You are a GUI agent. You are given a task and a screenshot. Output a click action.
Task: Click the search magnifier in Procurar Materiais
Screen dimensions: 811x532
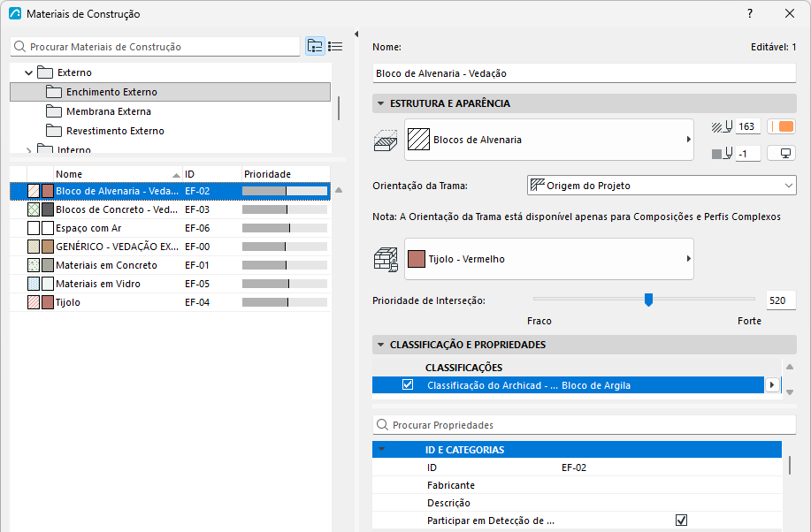pos(19,47)
